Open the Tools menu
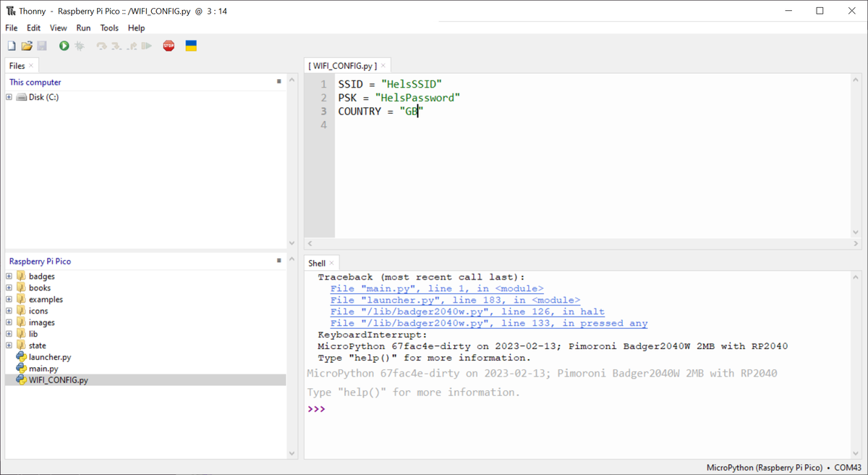Viewport: 868px width, 475px height. [x=109, y=28]
